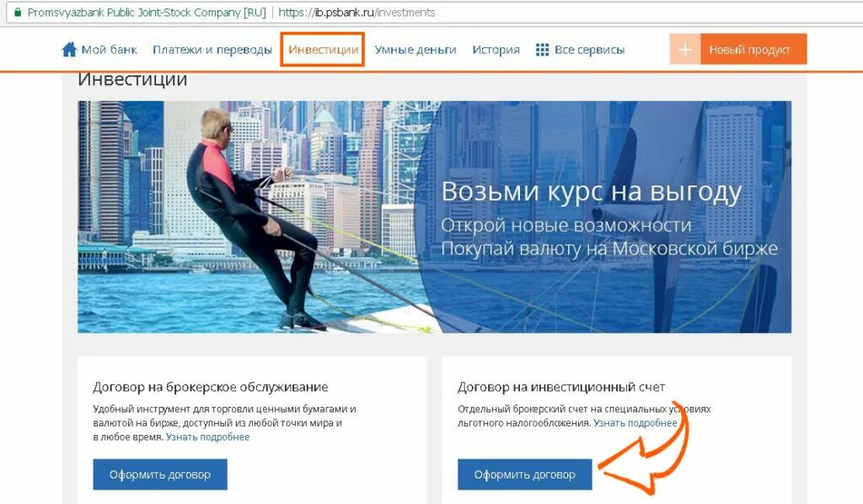Open the Мой банк menu item

pyautogui.click(x=109, y=50)
